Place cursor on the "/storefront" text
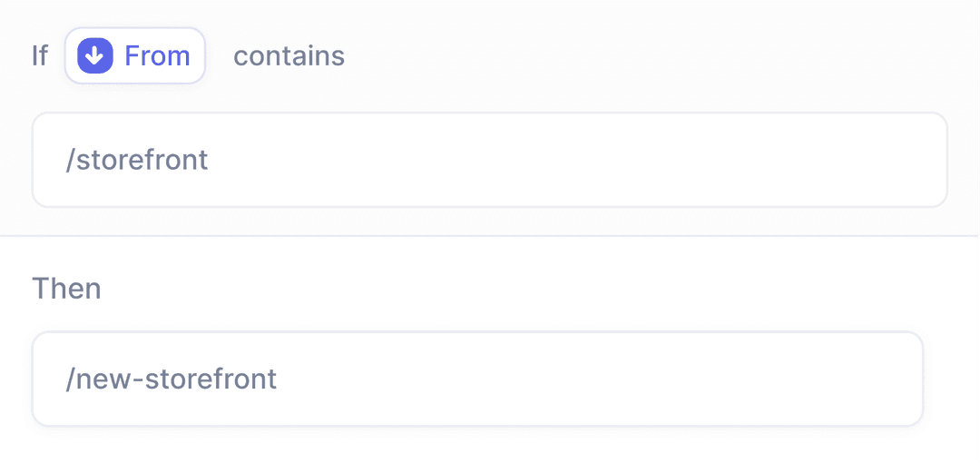Image resolution: width=980 pixels, height=463 pixels. [137, 160]
